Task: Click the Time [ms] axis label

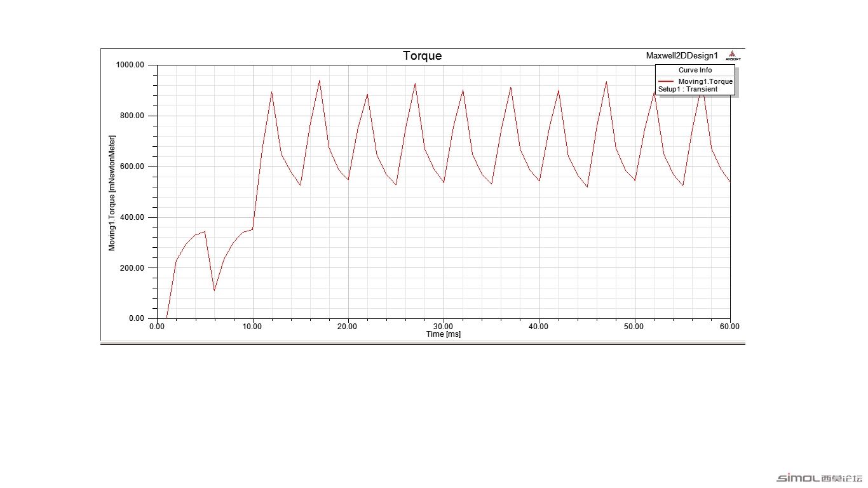Action: click(443, 334)
